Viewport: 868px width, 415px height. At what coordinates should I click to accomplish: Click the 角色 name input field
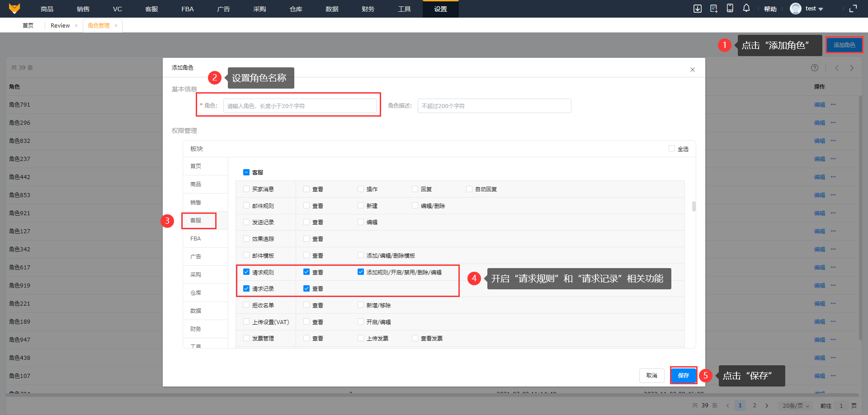300,106
